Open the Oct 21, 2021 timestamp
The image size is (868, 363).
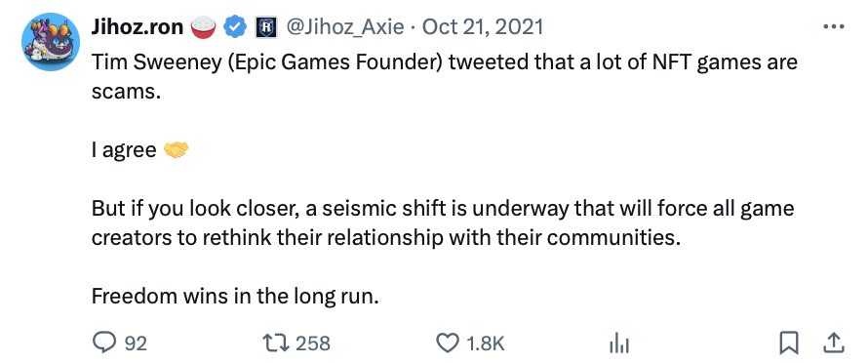click(483, 26)
